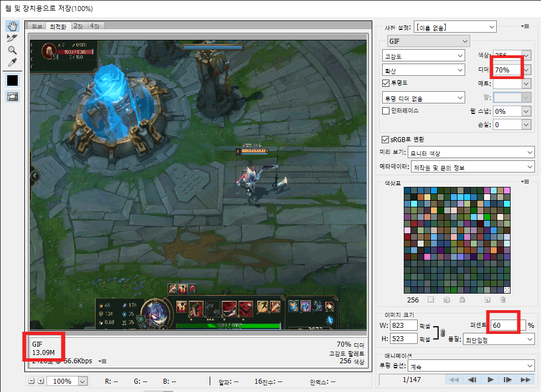This screenshot has height=392, width=541.
Task: Expand the 색상 (colors) count dropdown arrow
Action: tap(526, 55)
